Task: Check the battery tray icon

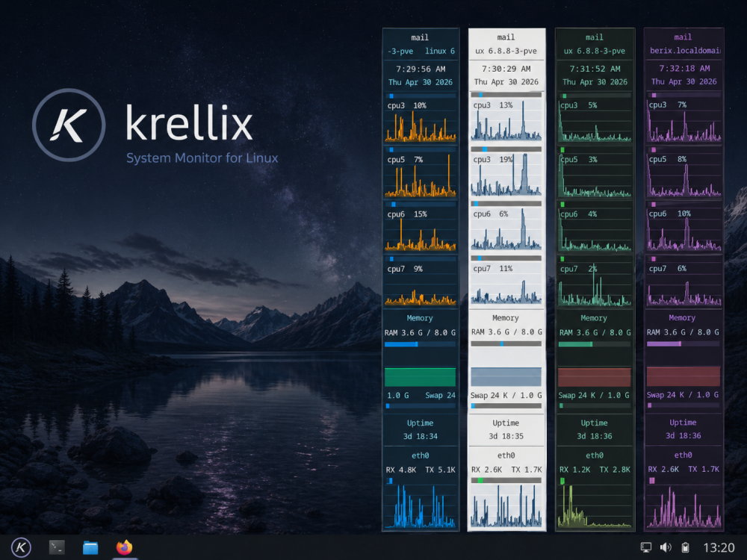Action: (686, 547)
